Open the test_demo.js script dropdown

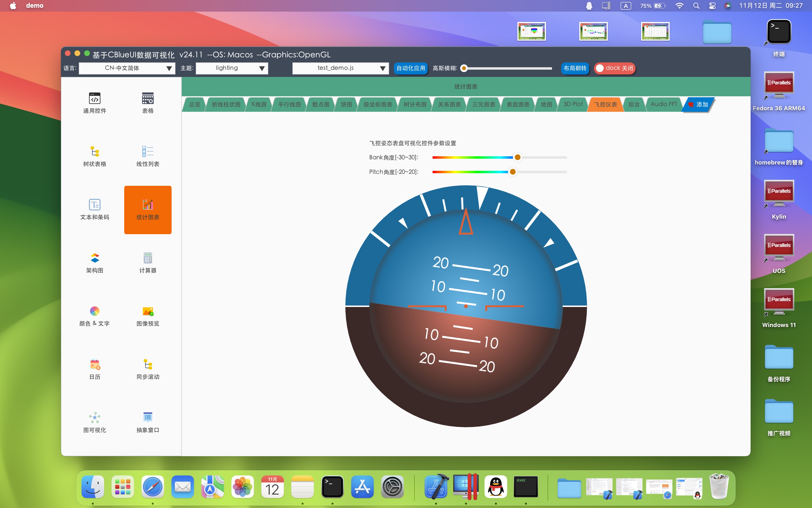coord(340,68)
